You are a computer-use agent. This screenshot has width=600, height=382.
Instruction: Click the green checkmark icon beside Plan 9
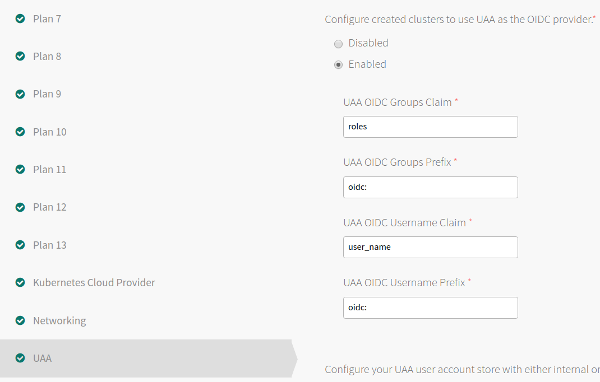pos(20,94)
